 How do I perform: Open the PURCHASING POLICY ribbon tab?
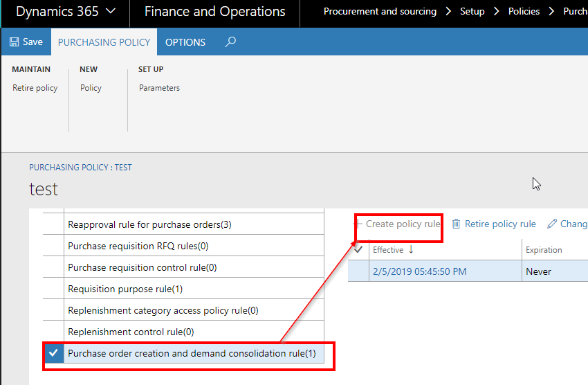(104, 42)
